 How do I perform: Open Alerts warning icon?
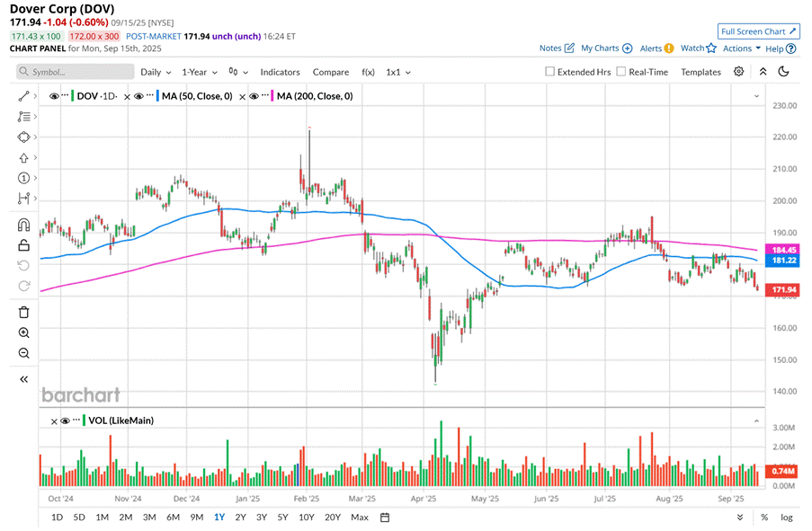coord(669,49)
